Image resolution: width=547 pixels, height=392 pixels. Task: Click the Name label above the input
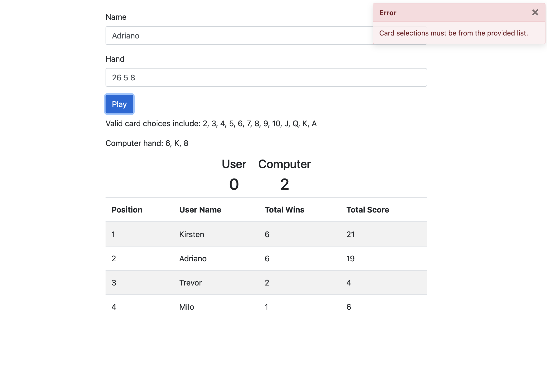click(x=116, y=17)
